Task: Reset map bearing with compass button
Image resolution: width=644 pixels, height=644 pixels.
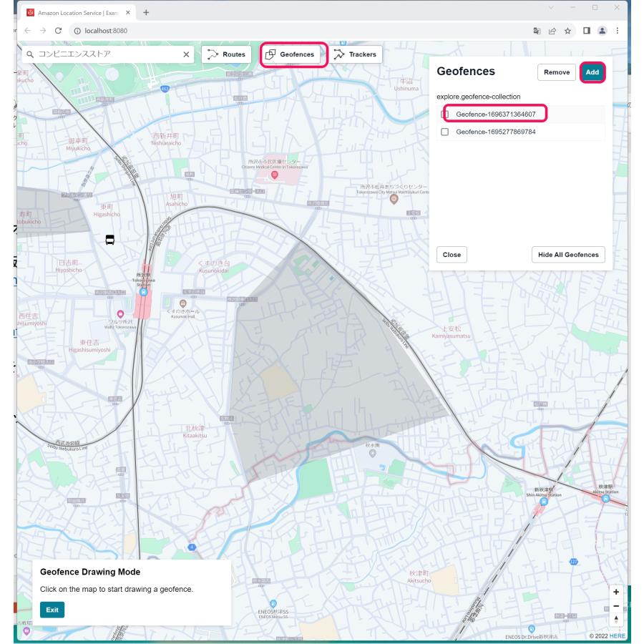Action: coord(616,620)
